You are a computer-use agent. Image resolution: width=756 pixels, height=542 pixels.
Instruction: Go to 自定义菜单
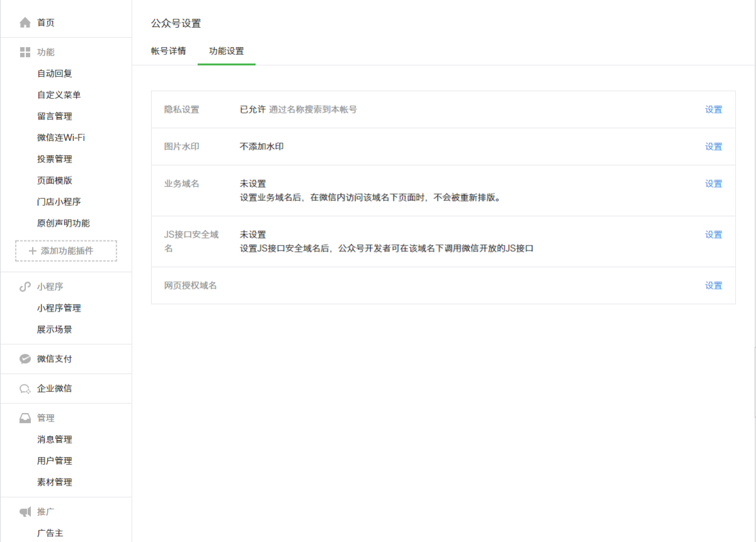pos(59,95)
